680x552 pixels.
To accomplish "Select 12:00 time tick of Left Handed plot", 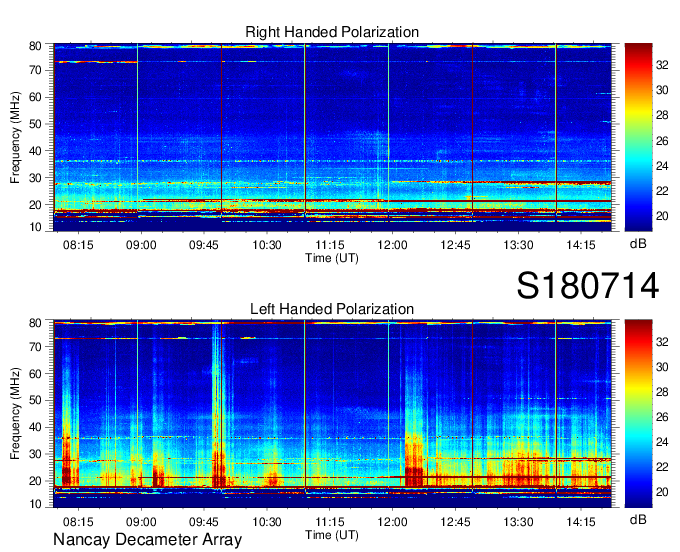I will pos(392,522).
